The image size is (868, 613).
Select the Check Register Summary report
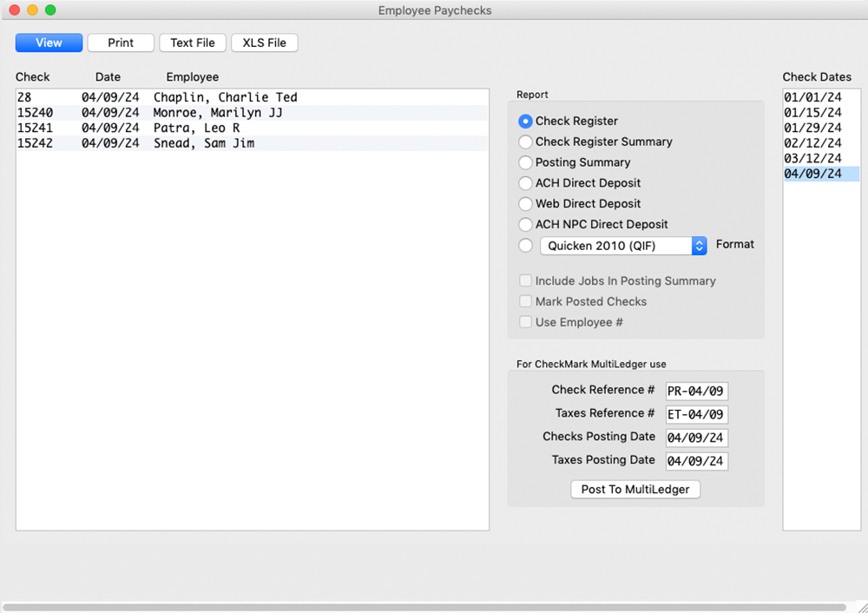click(x=525, y=142)
